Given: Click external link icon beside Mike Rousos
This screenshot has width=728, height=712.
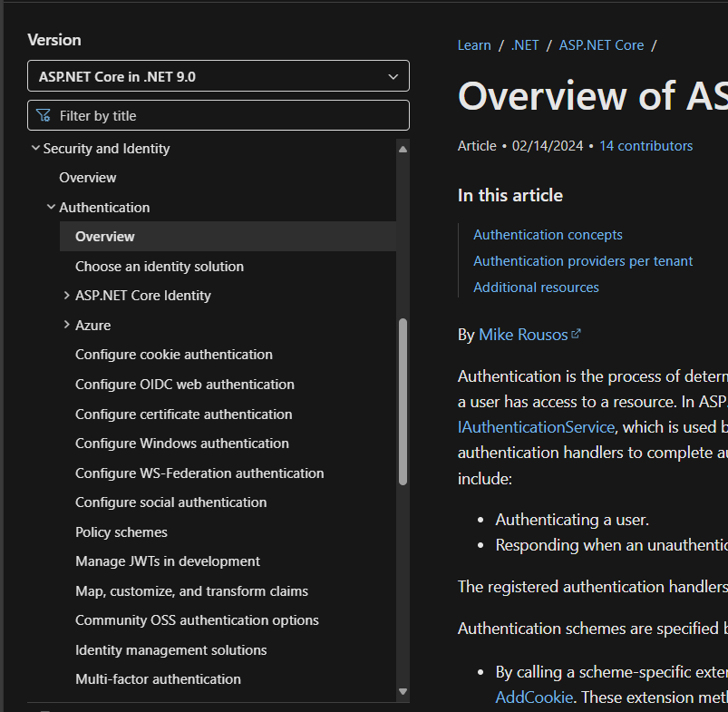Looking at the screenshot, I should (576, 334).
